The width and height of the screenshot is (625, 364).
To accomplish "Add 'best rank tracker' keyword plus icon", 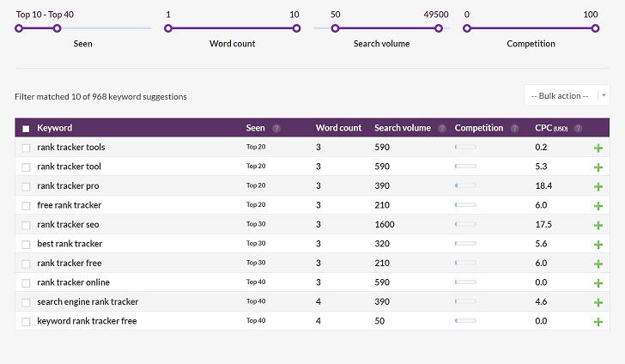I will point(598,245).
